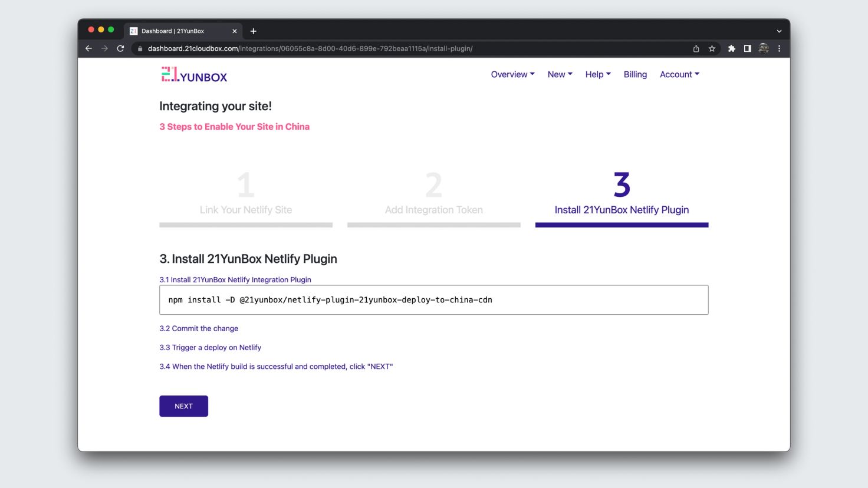The image size is (868, 488).
Task: Expand the New dropdown menu
Action: point(560,74)
